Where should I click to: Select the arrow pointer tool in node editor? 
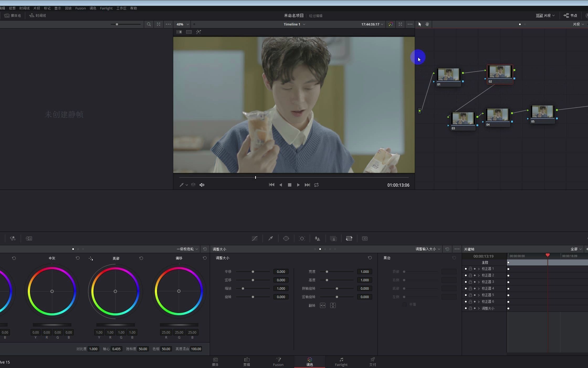point(419,24)
